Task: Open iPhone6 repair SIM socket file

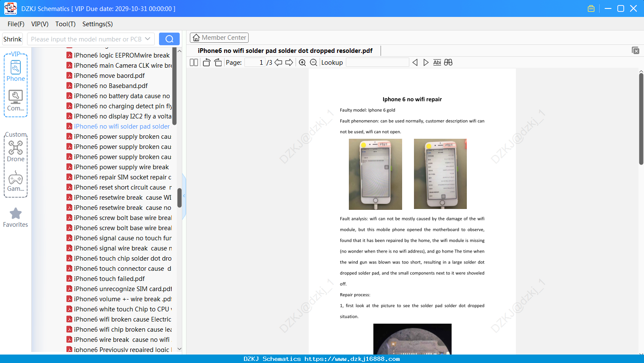Action: click(x=118, y=177)
